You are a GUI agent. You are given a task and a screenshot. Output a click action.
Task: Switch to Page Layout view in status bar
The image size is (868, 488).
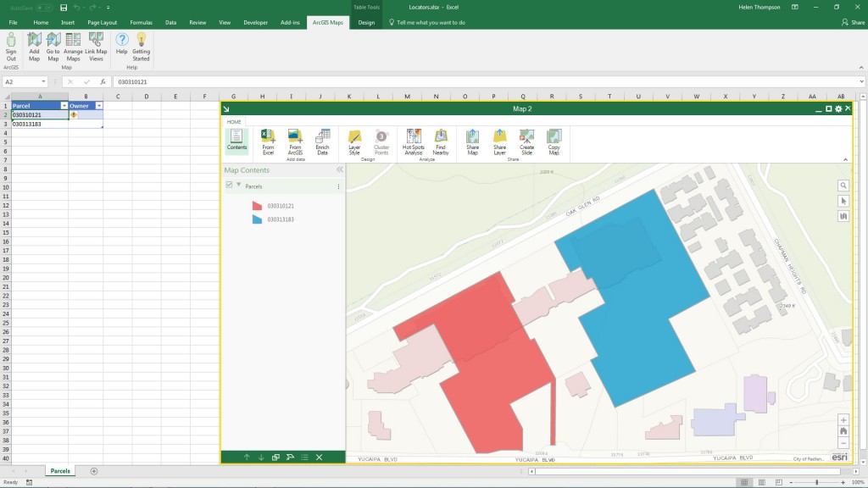coord(762,482)
